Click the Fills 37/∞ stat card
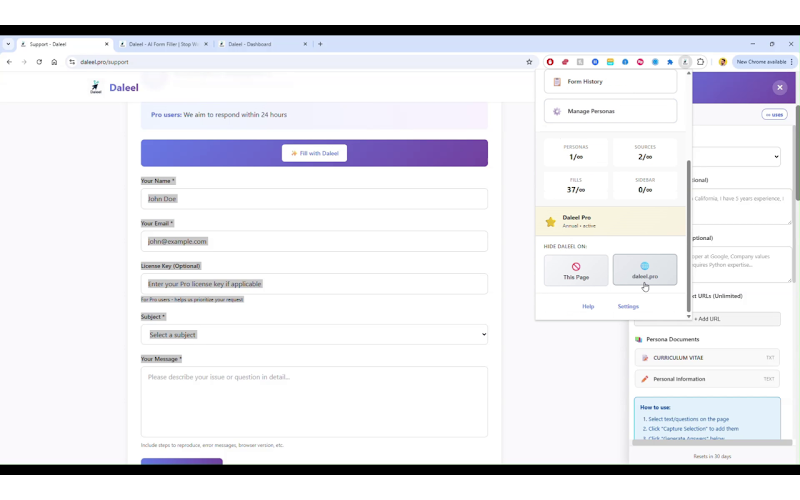The height and width of the screenshot is (500, 800). [x=576, y=185]
